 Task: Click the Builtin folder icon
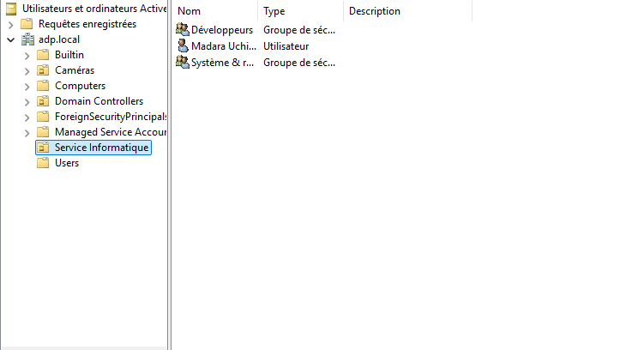click(x=43, y=55)
